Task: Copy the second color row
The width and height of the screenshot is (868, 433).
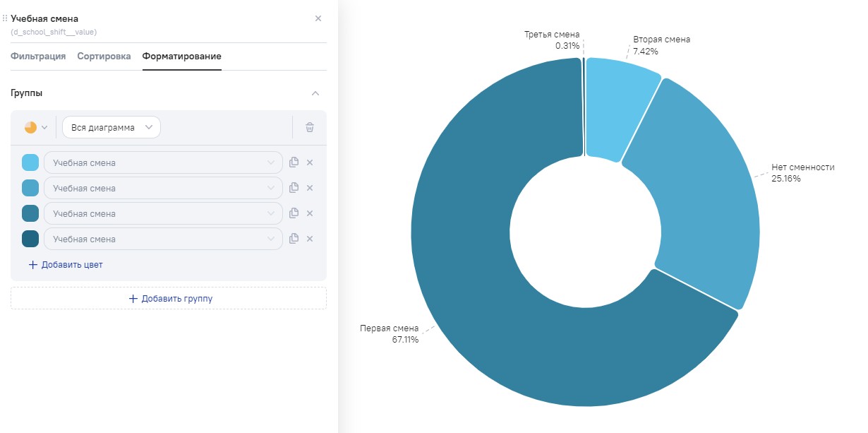Action: click(x=294, y=188)
